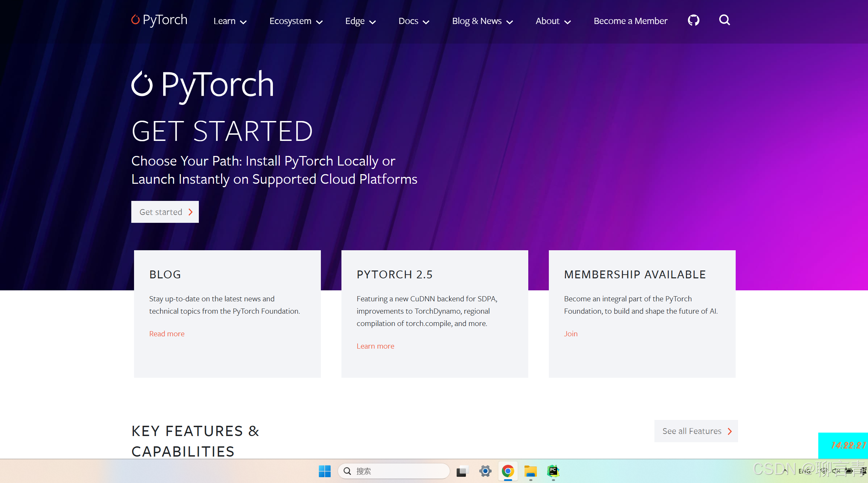Open the Edge navigation menu
This screenshot has height=483, width=868.
(360, 21)
